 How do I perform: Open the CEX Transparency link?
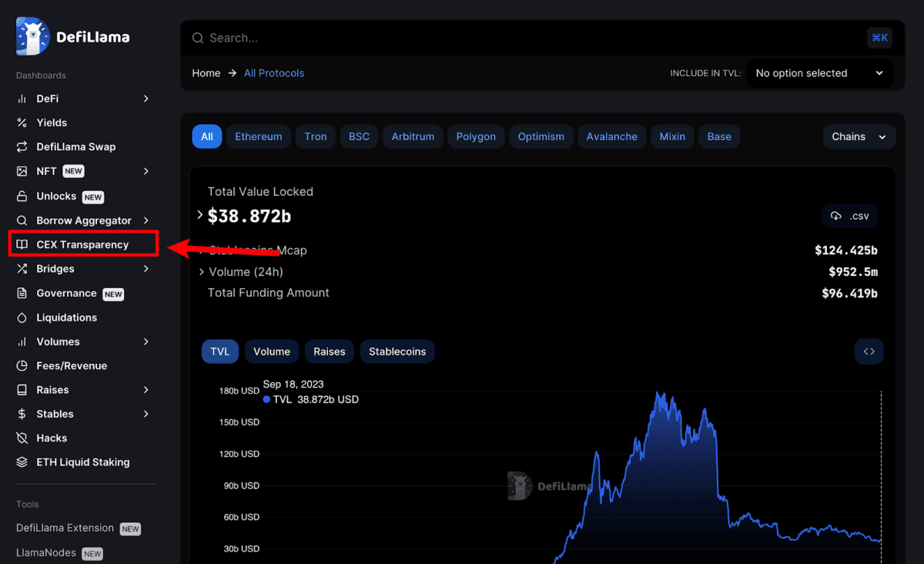coord(82,244)
